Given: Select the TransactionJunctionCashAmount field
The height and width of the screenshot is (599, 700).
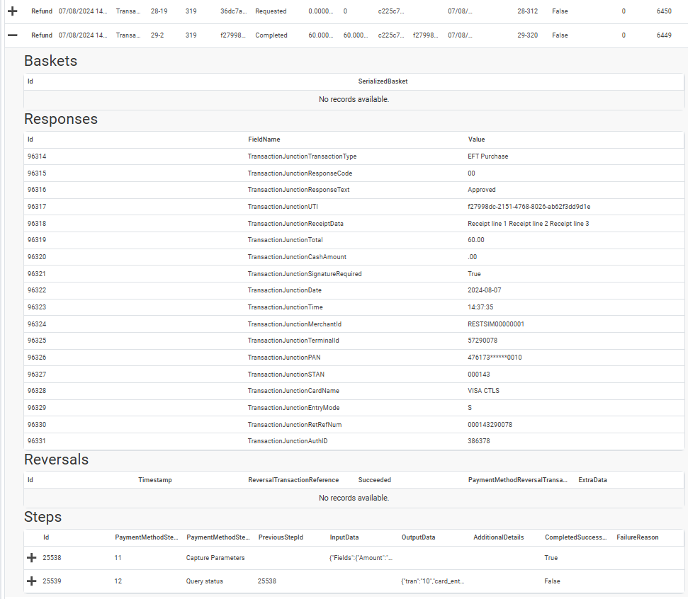Looking at the screenshot, I should (x=298, y=257).
